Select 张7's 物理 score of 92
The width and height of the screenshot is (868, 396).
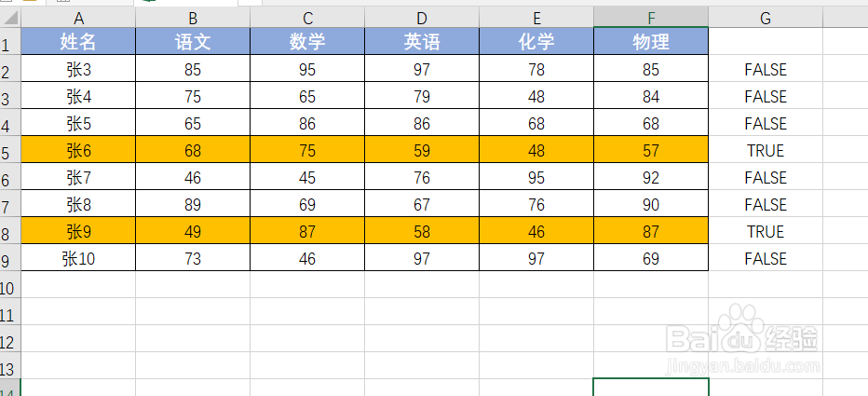651,177
